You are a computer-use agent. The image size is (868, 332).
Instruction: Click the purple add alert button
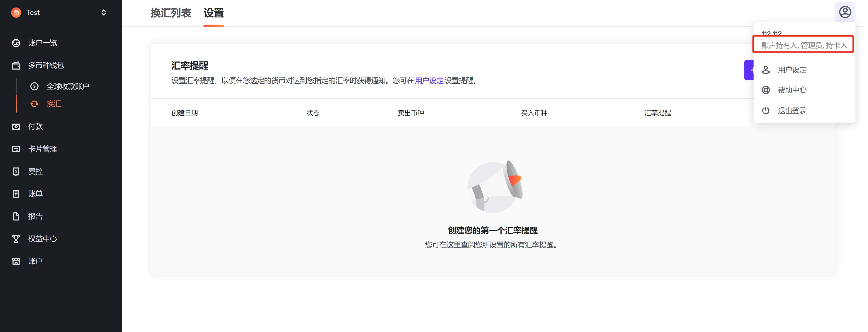coord(749,70)
